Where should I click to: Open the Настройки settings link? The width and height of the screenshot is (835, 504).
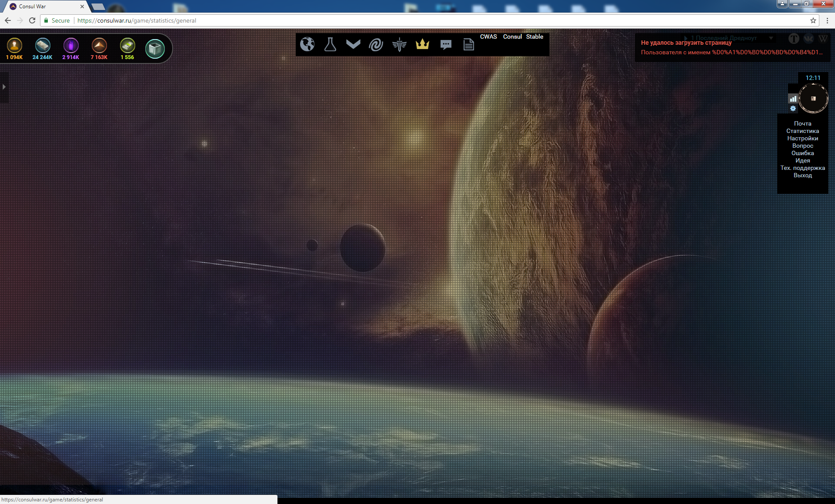(802, 138)
